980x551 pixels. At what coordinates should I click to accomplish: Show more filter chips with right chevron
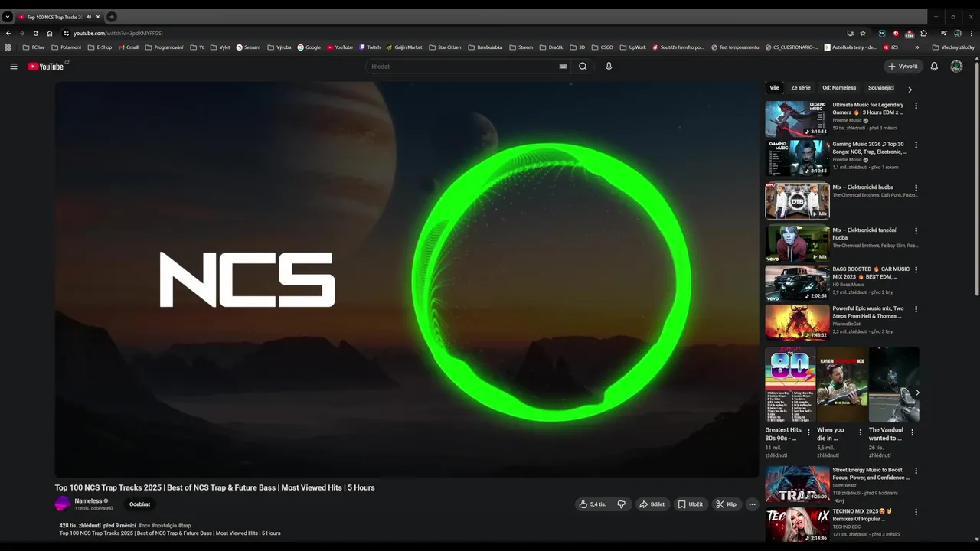click(x=910, y=90)
